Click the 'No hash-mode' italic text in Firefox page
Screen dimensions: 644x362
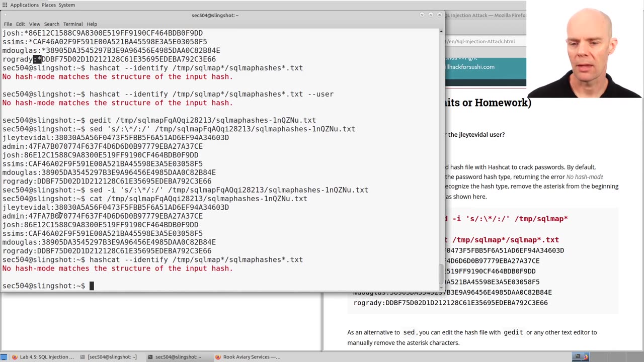[x=585, y=176]
